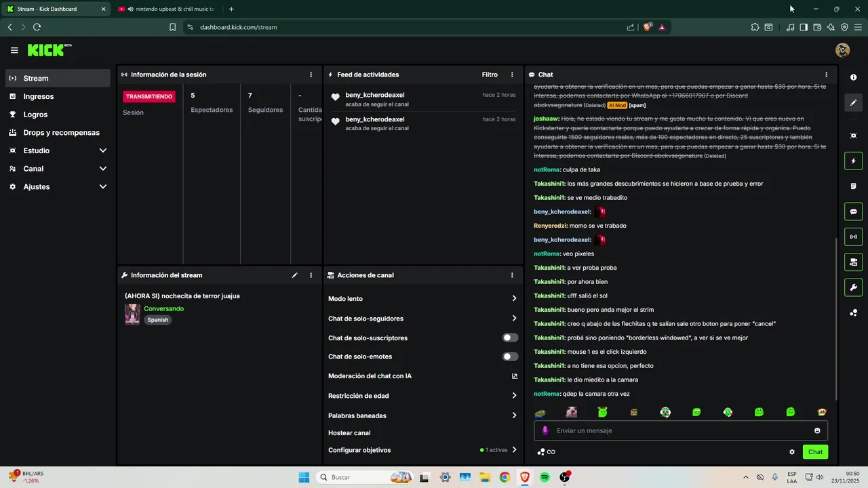This screenshot has height=488, width=868.
Task: Open browser extensions puzzle icon
Action: click(755, 27)
